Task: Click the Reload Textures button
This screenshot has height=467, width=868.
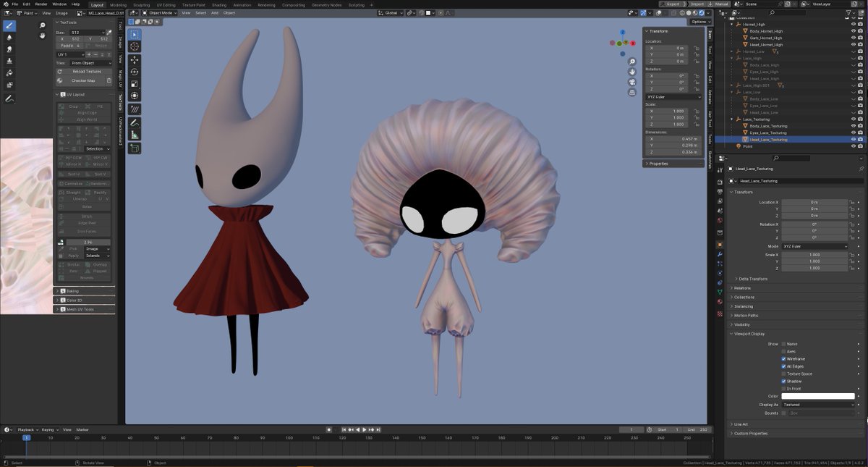Action: point(85,72)
